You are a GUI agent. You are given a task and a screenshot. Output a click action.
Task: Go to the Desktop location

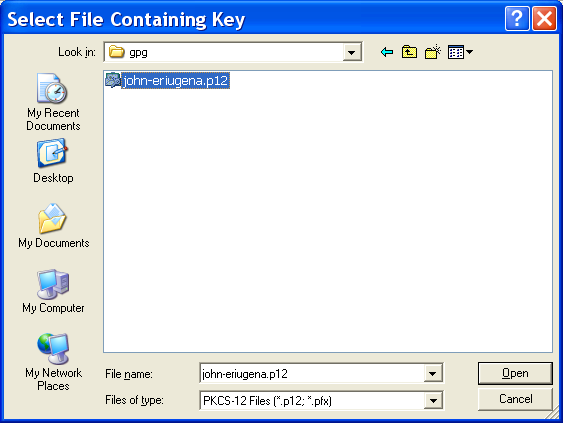[x=53, y=162]
